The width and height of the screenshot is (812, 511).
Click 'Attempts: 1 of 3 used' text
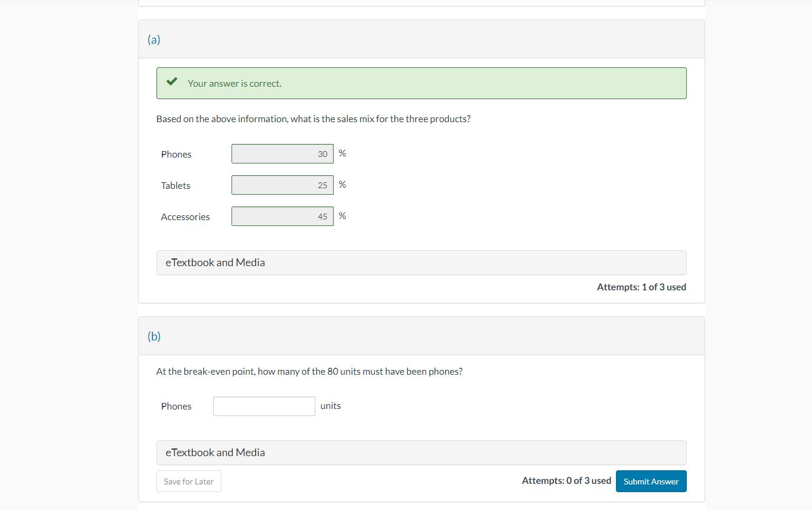[641, 287]
